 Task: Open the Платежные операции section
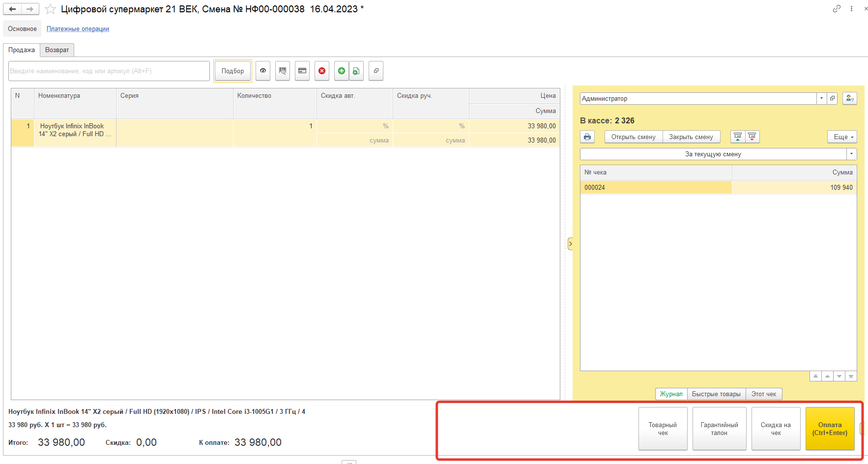click(78, 29)
